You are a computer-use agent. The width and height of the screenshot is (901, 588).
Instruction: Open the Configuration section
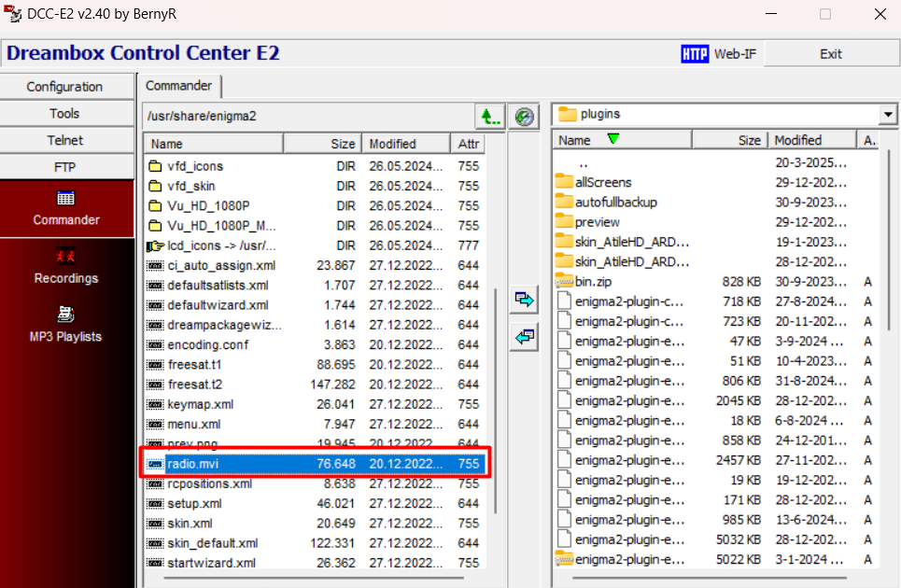pos(65,87)
